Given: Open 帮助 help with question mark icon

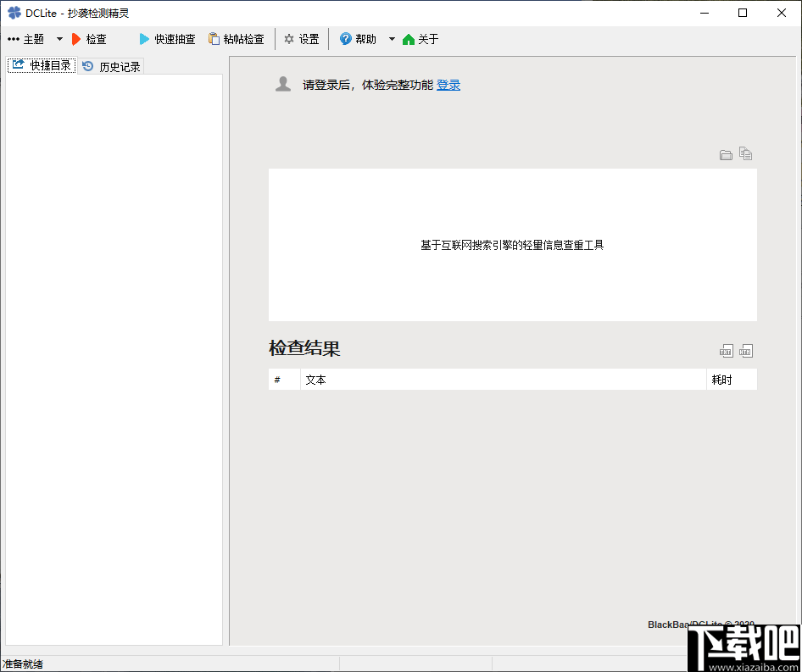Looking at the screenshot, I should pos(358,38).
